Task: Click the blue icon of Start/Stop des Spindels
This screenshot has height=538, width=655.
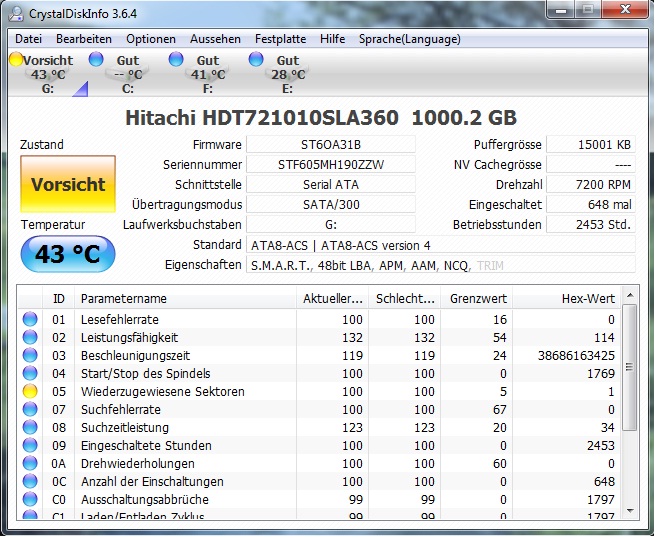Action: click(x=30, y=373)
